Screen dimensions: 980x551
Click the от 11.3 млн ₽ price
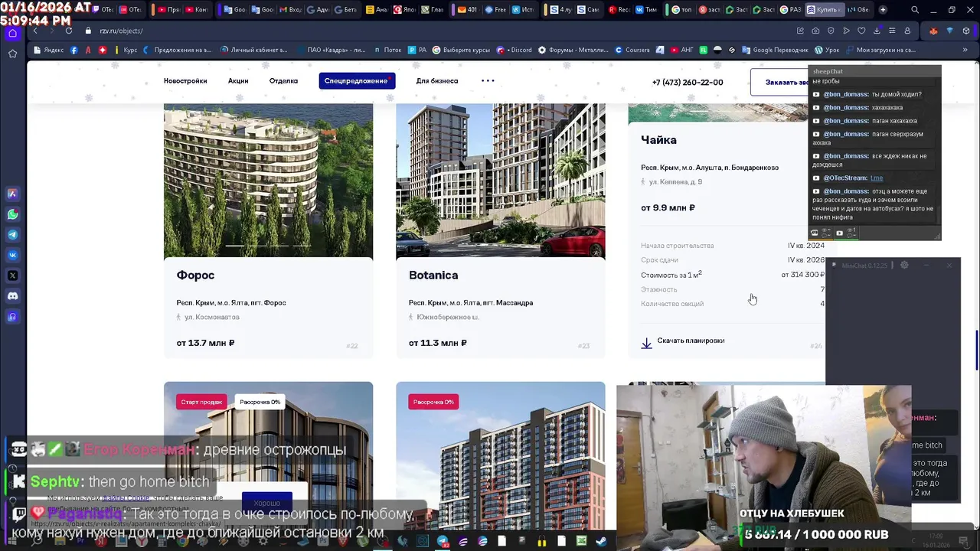click(x=437, y=343)
